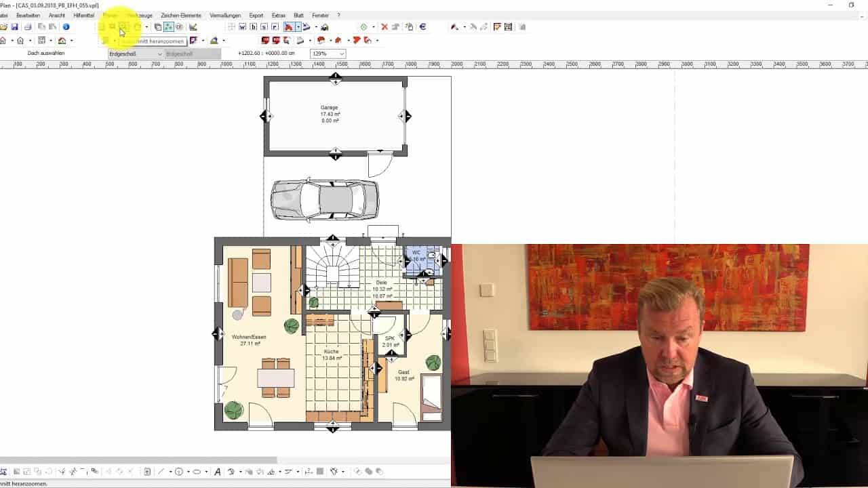
Task: Open the 129% zoom level dropdown
Action: tap(328, 54)
